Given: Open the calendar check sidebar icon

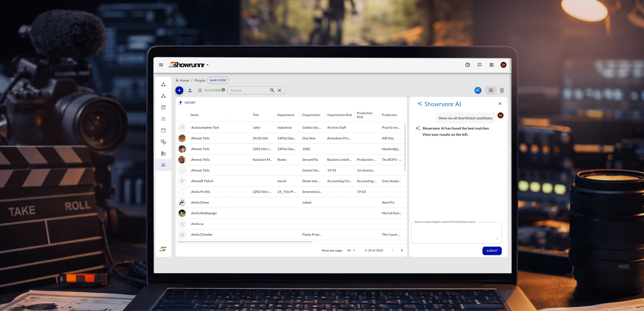Looking at the screenshot, I should tap(163, 107).
